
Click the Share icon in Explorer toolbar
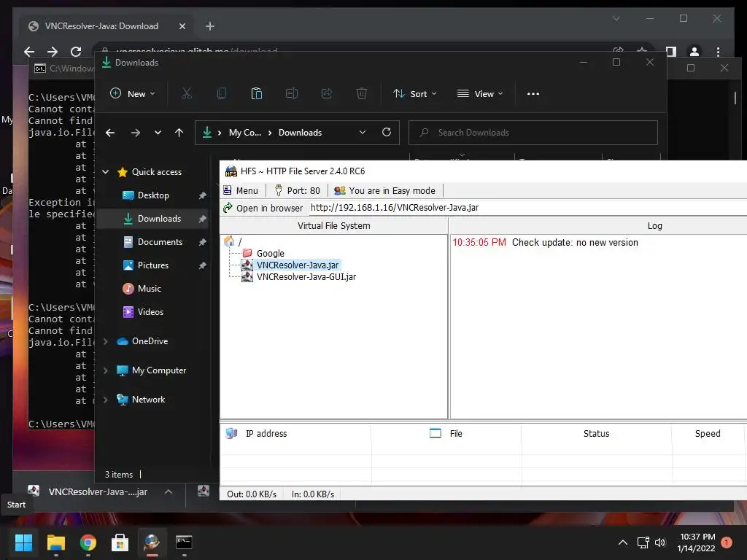(x=327, y=94)
